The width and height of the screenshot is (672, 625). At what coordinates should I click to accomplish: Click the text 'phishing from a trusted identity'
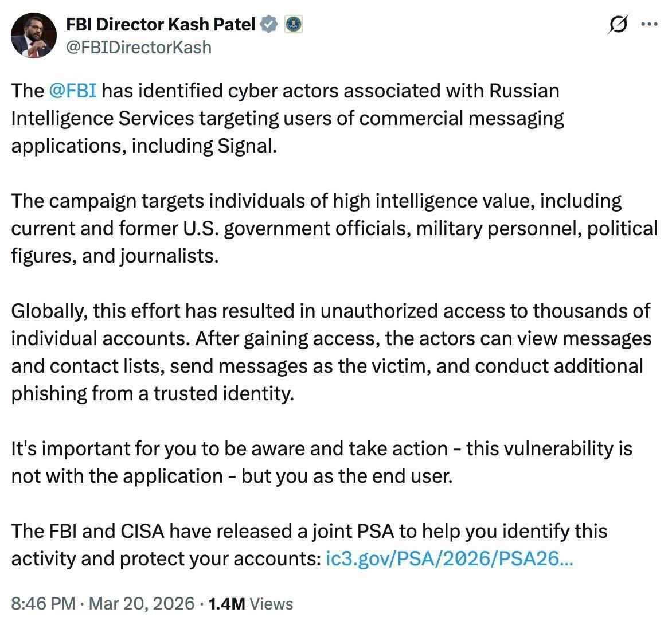pyautogui.click(x=152, y=393)
